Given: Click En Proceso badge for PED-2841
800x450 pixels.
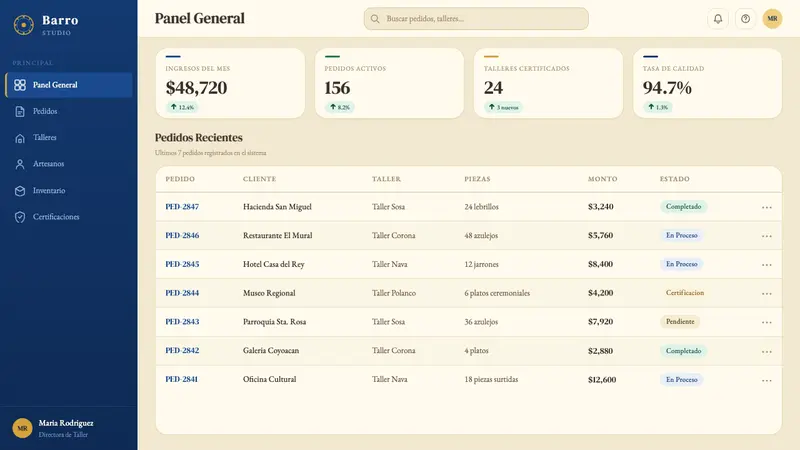Looking at the screenshot, I should click(682, 380).
